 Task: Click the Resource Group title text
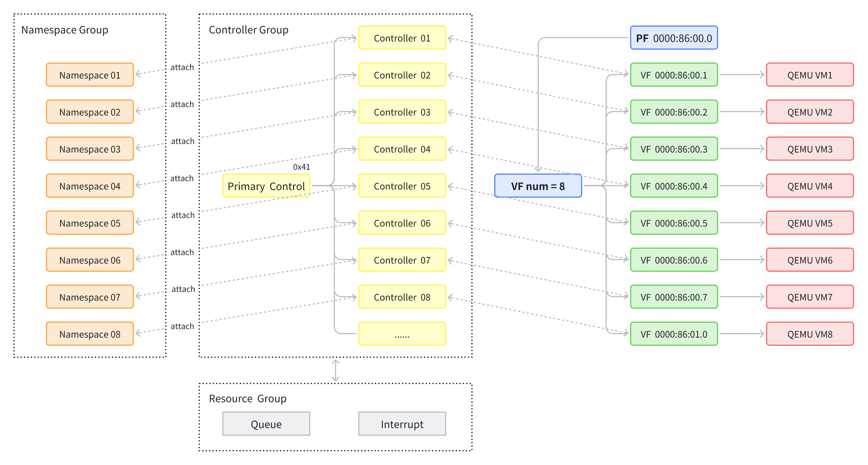coord(247,398)
